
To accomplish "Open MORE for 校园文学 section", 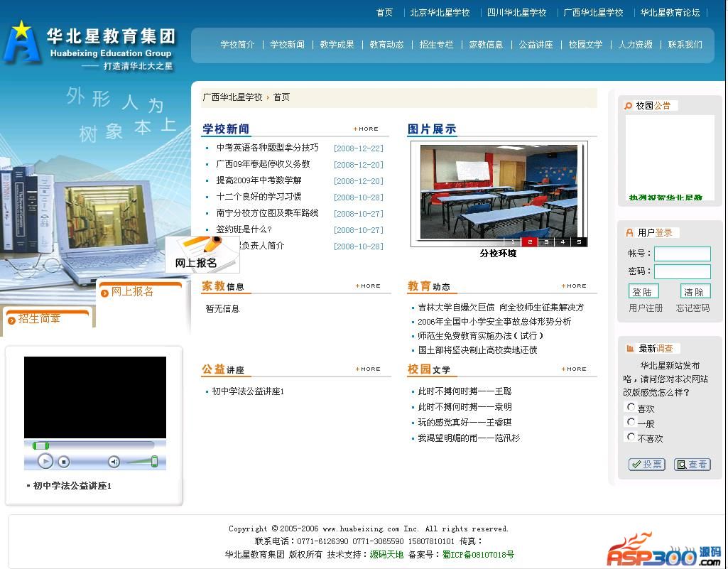I will pyautogui.click(x=575, y=369).
